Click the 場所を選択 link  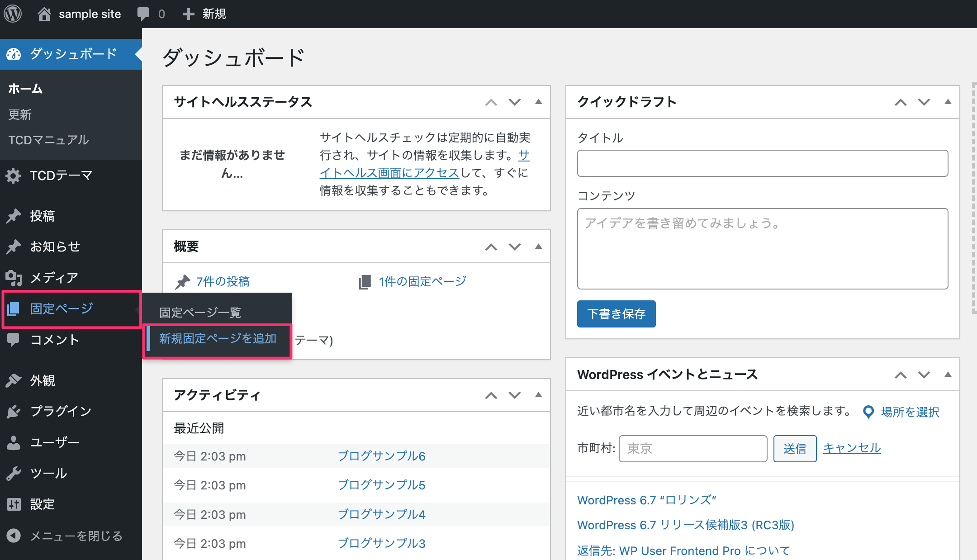[910, 412]
